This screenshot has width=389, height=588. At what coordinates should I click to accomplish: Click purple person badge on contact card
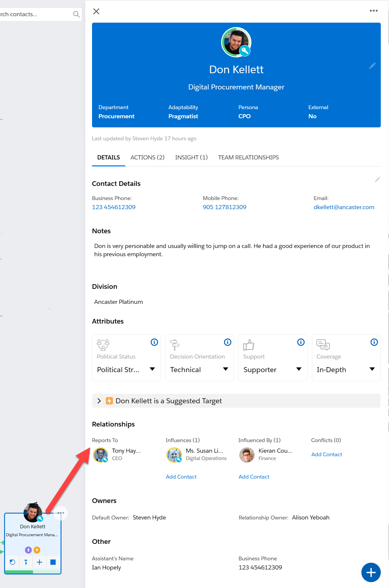point(28,550)
